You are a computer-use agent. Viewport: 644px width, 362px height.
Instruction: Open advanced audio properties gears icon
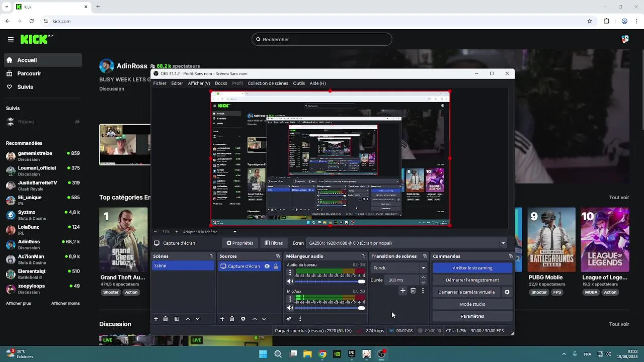289,319
